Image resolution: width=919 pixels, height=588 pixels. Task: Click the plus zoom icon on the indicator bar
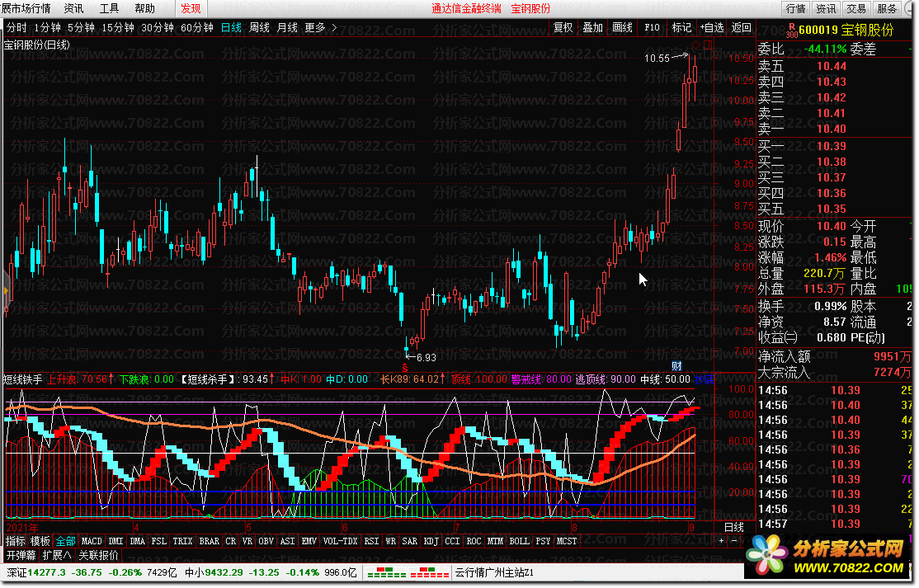coord(722,541)
